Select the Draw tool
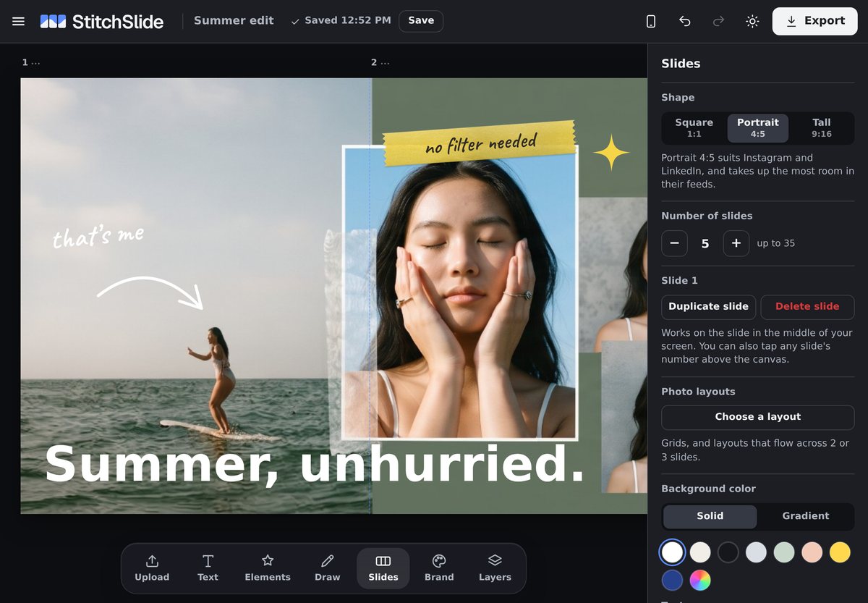The width and height of the screenshot is (868, 603). [x=327, y=568]
